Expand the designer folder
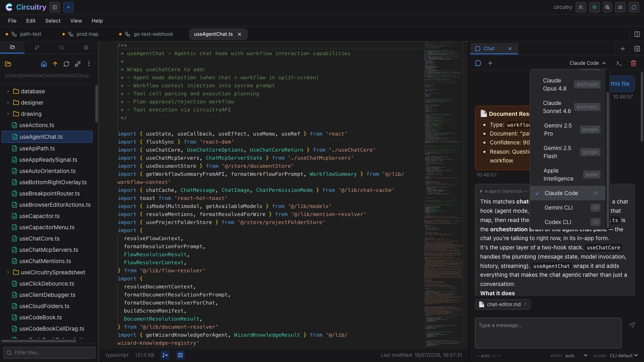Viewport: 644px width, 362px height. click(x=8, y=103)
